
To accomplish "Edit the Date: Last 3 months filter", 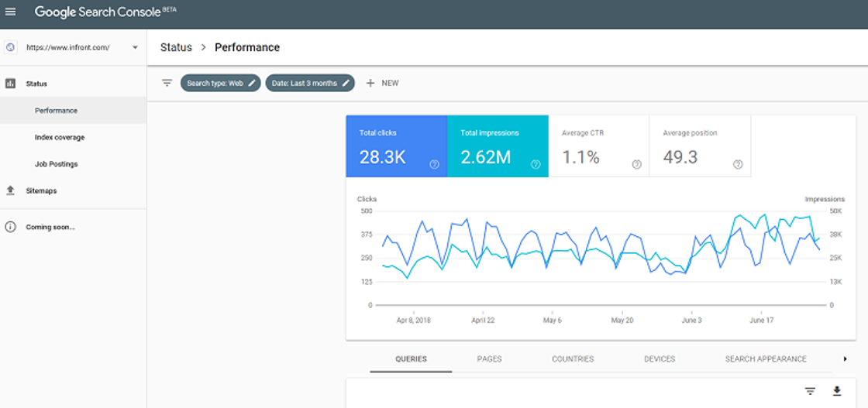I will tap(310, 83).
